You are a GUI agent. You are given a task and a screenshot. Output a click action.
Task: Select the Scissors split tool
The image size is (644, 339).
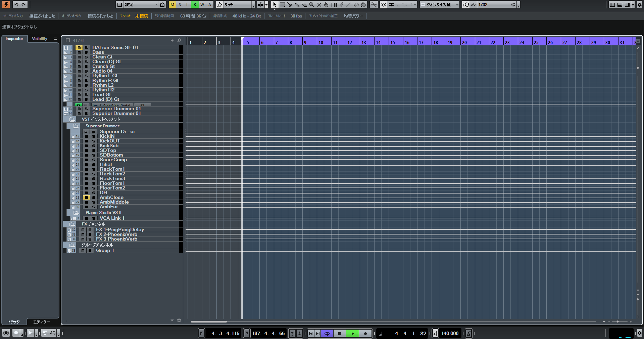(x=290, y=5)
